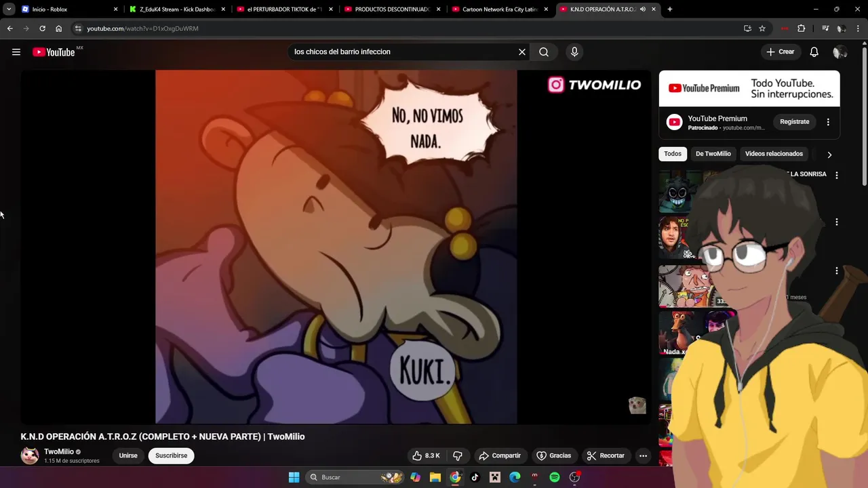This screenshot has width=868, height=488.
Task: Go back in browser history
Action: [x=9, y=28]
